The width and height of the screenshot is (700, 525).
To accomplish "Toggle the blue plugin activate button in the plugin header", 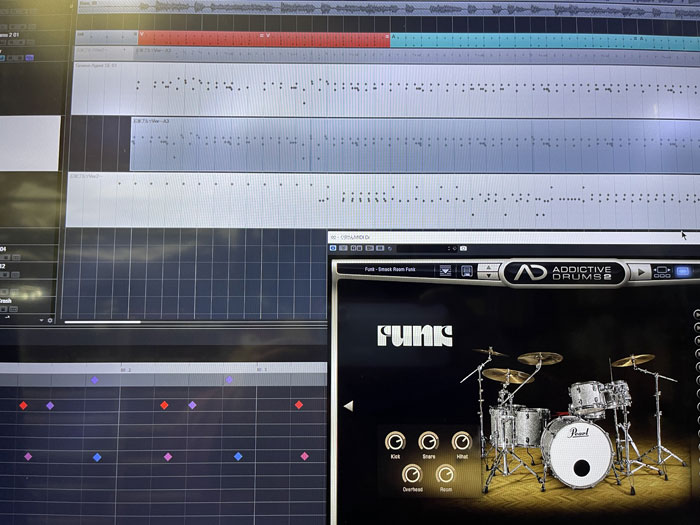I will (333, 248).
